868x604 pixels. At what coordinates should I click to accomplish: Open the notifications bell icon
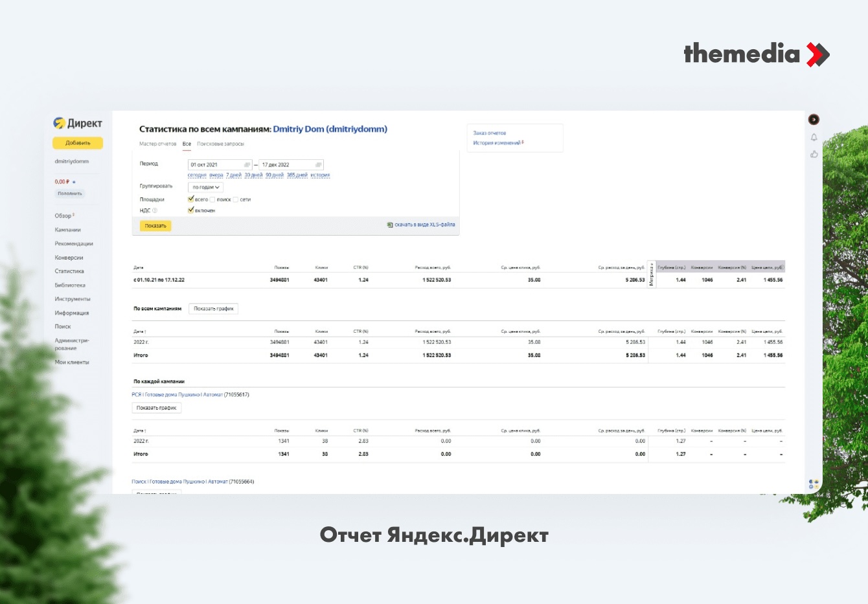[x=814, y=137]
